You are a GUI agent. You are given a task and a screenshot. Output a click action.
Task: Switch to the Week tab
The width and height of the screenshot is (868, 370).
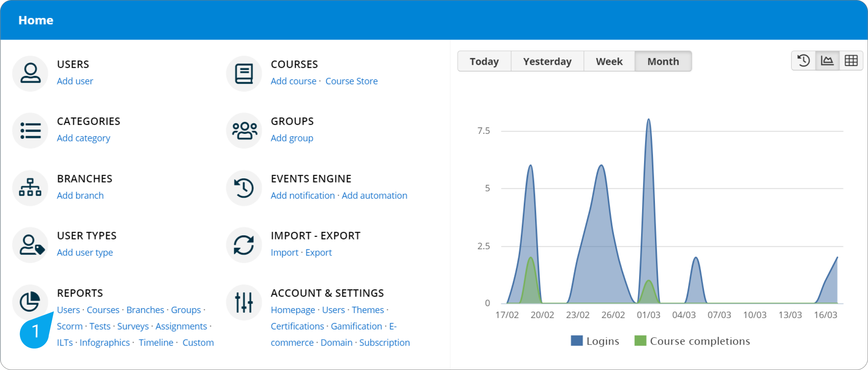click(609, 61)
